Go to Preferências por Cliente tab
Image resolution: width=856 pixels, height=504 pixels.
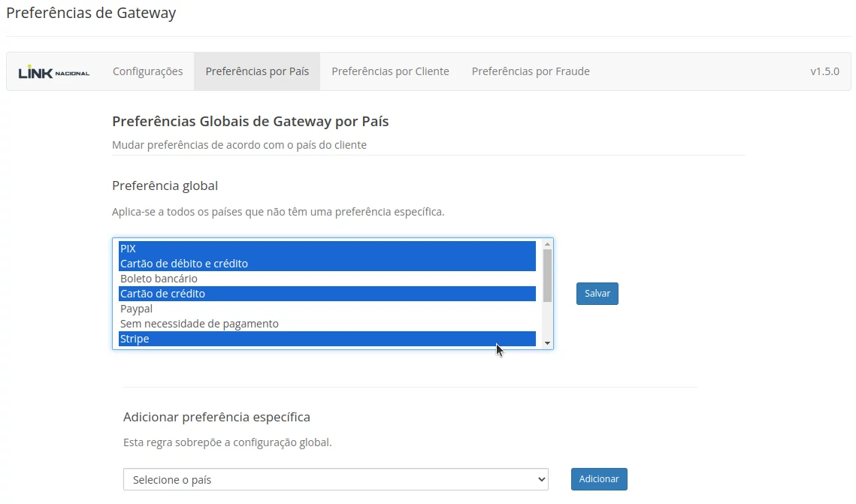coord(390,71)
